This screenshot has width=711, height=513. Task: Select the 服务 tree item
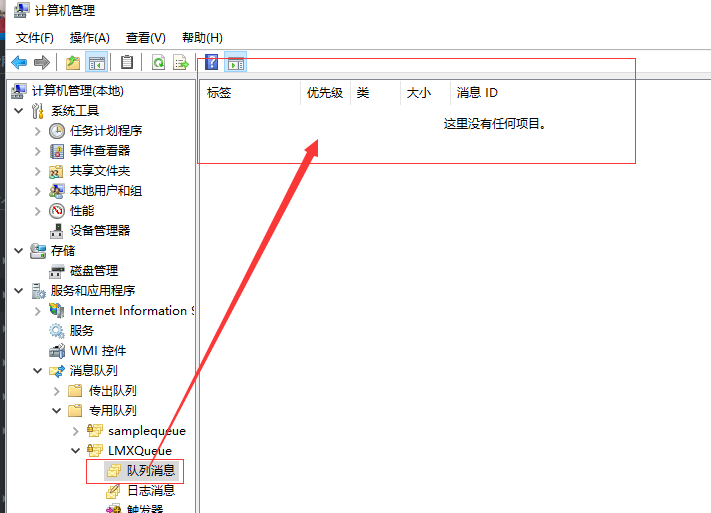click(82, 331)
